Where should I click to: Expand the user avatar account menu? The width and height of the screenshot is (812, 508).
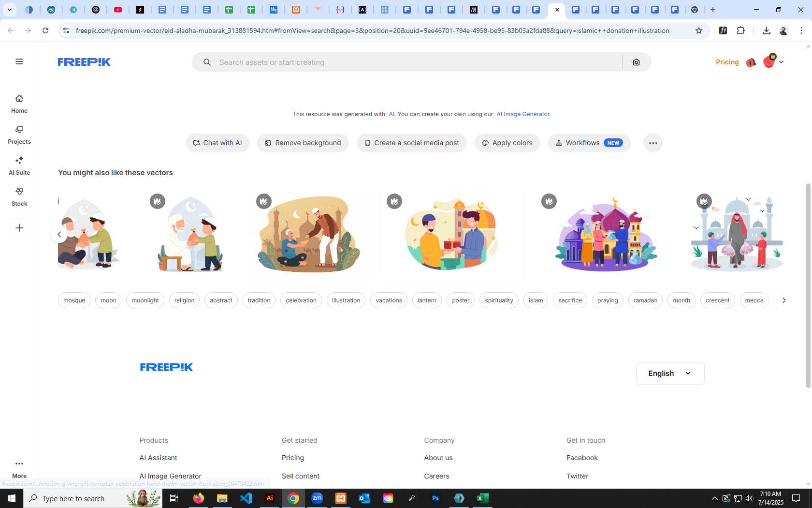tap(773, 62)
